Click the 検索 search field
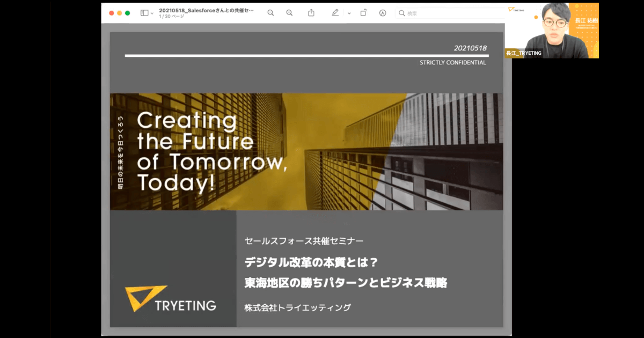Image resolution: width=644 pixels, height=338 pixels. 451,13
